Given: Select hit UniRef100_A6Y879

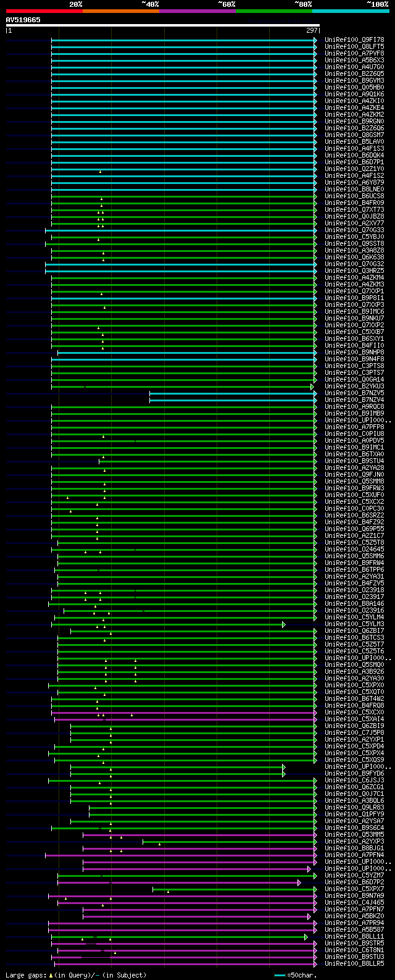Looking at the screenshot, I should [354, 182].
